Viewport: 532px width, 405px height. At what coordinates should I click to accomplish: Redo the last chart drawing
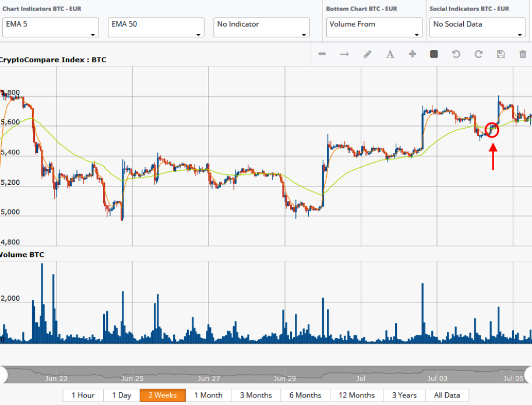point(478,54)
